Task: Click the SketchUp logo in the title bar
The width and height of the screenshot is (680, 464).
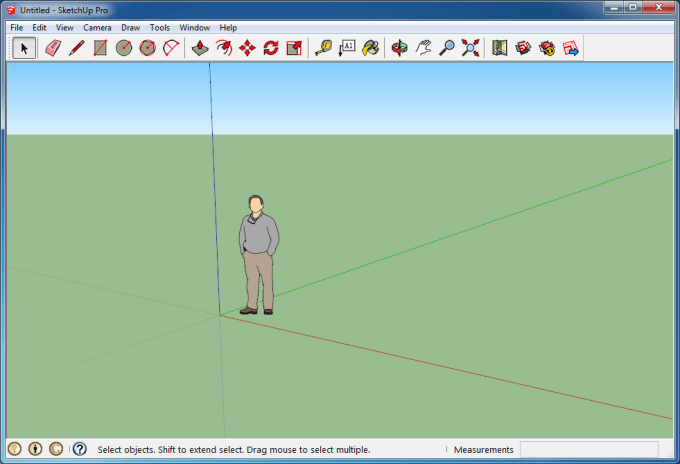Action: [12, 10]
